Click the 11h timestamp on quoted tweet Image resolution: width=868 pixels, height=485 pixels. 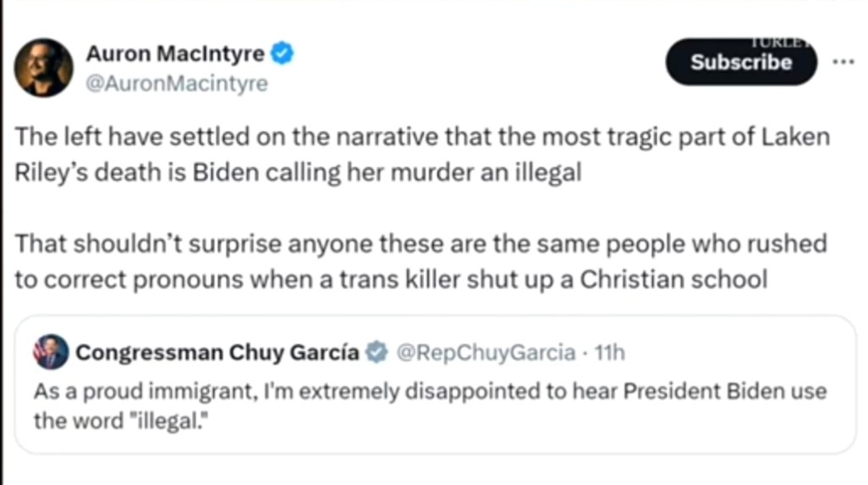point(609,353)
